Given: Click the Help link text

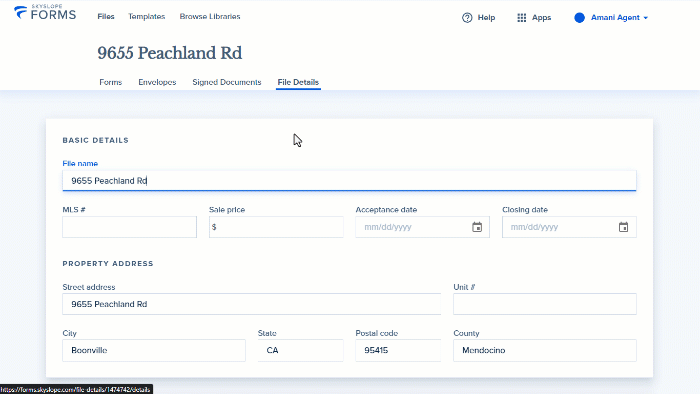Looking at the screenshot, I should point(486,18).
